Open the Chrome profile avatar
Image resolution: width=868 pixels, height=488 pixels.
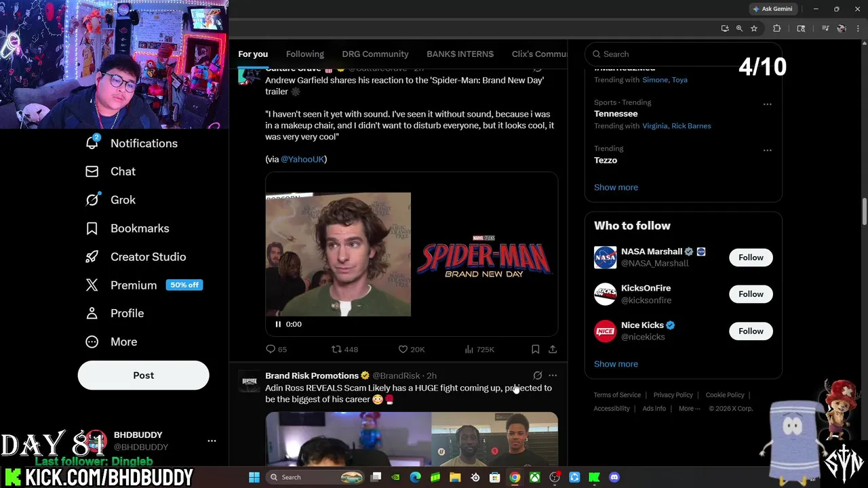pyautogui.click(x=842, y=28)
